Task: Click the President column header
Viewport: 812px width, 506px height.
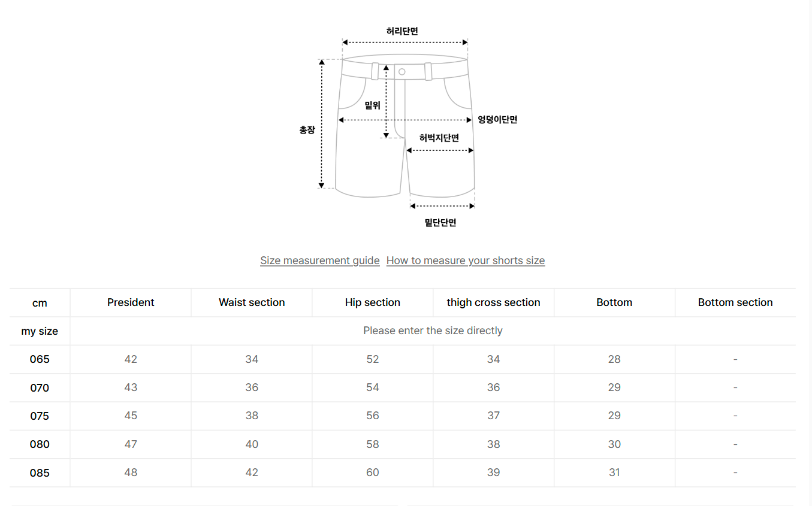Action: 131,302
